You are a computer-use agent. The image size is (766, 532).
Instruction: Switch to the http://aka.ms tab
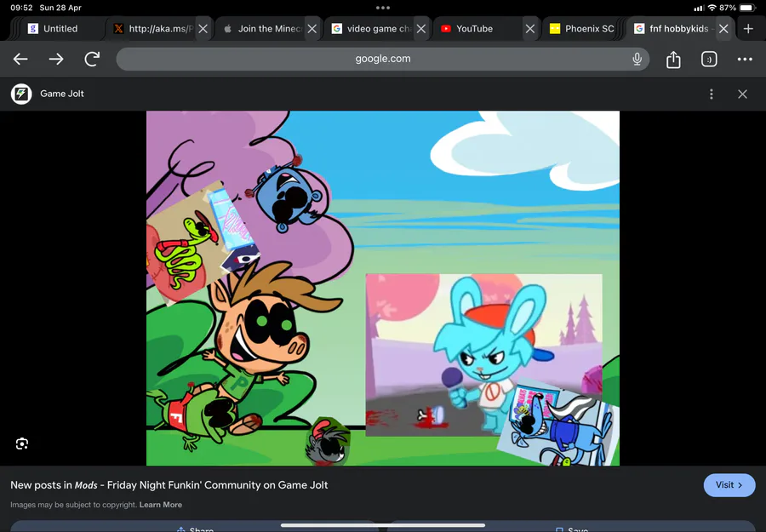(x=152, y=29)
